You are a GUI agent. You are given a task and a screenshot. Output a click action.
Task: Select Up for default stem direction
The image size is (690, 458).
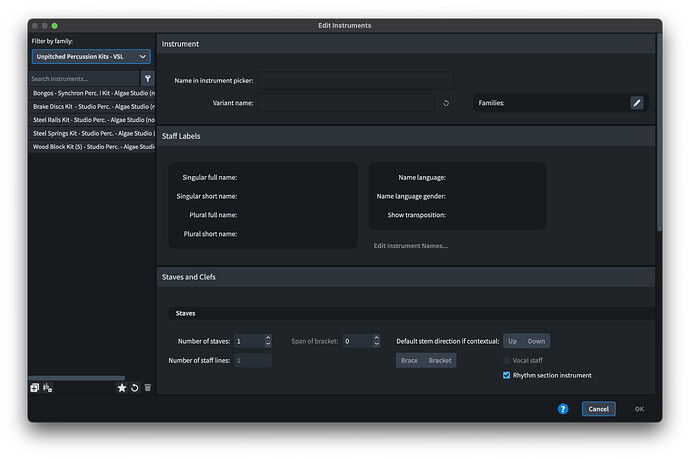(513, 341)
